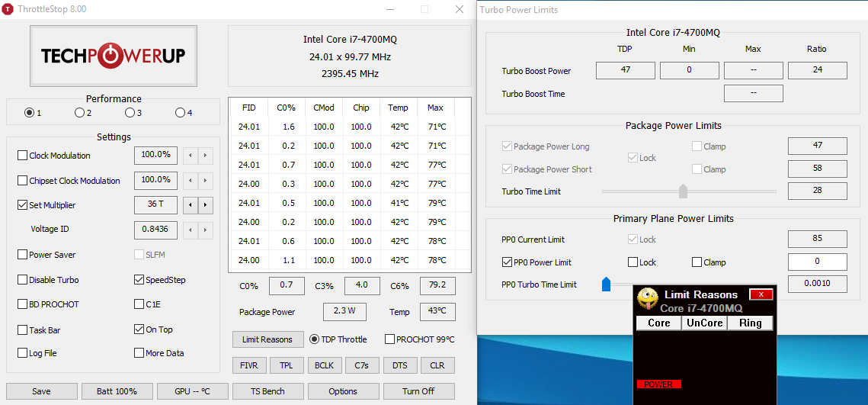Open the C7s states window
The image size is (868, 405).
point(362,365)
